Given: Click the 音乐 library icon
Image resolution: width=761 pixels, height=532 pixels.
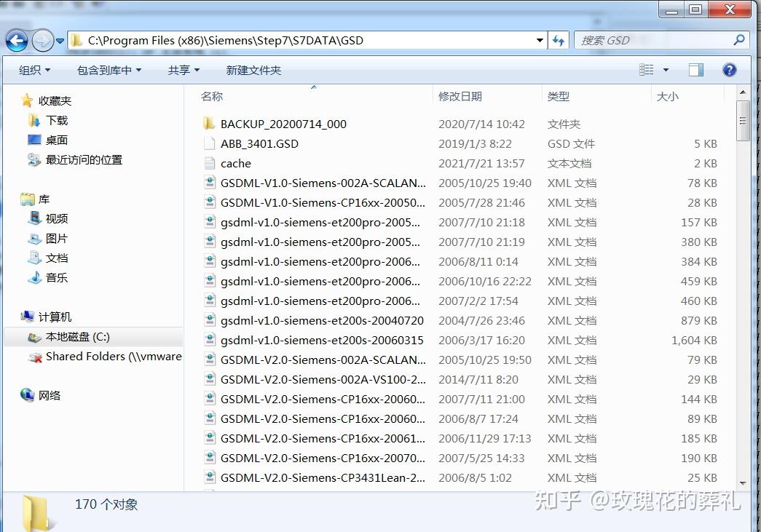Looking at the screenshot, I should (x=34, y=277).
